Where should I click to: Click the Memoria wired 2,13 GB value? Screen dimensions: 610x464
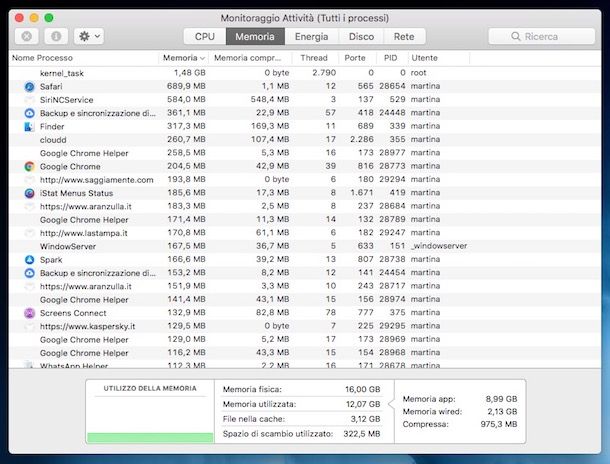[x=502, y=411]
